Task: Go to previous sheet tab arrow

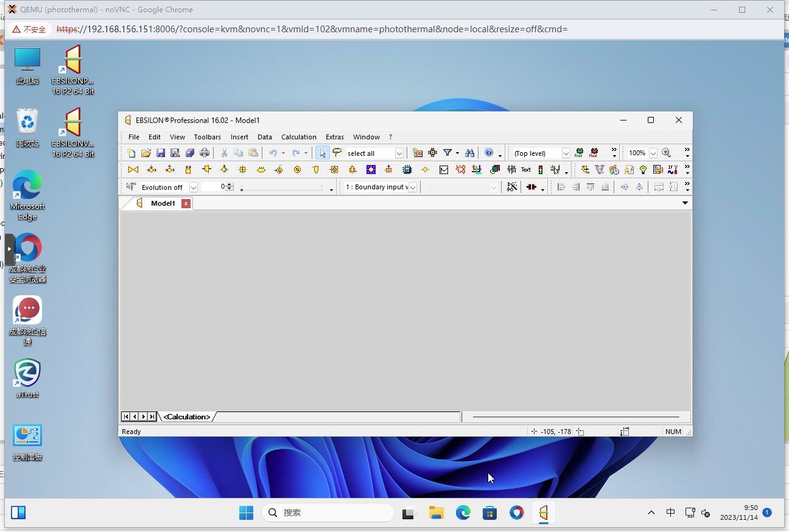Action: (135, 417)
